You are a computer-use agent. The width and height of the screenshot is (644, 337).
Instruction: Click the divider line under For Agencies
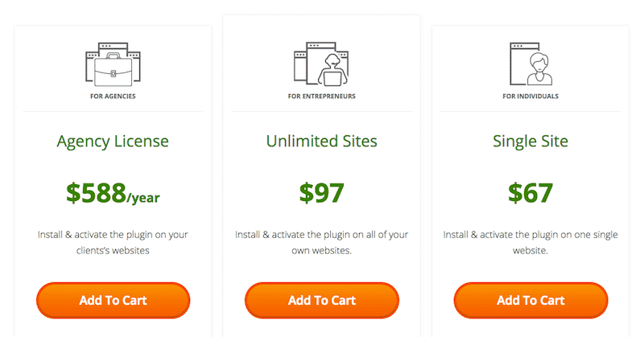pos(113,111)
